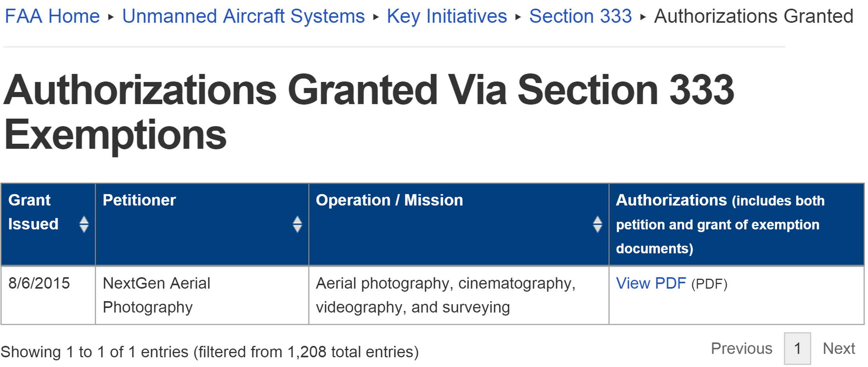Go to the Next results page
The height and width of the screenshot is (367, 868).
click(x=839, y=348)
